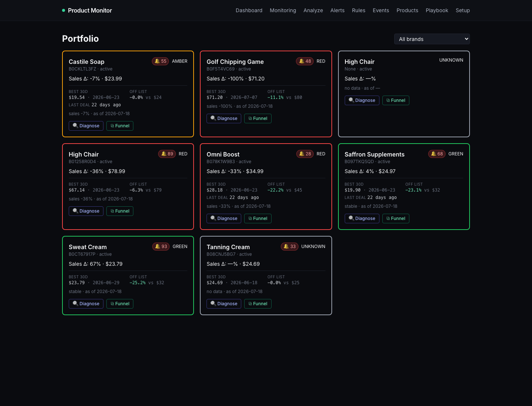Open the Products nav item
This screenshot has width=532, height=406.
[x=407, y=10]
